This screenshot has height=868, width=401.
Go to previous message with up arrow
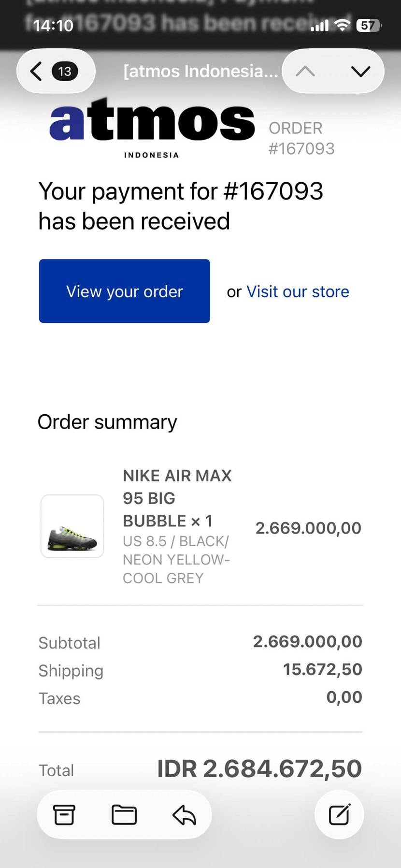pos(305,72)
